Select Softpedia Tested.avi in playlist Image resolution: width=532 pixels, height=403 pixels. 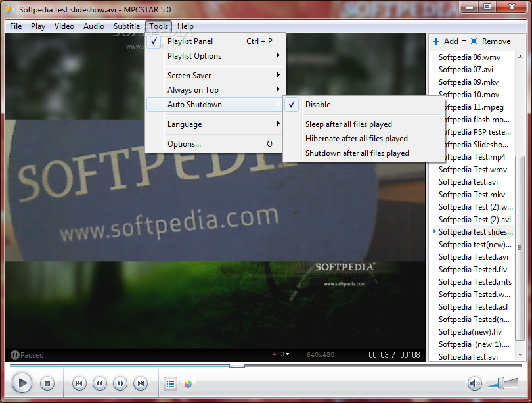[474, 257]
